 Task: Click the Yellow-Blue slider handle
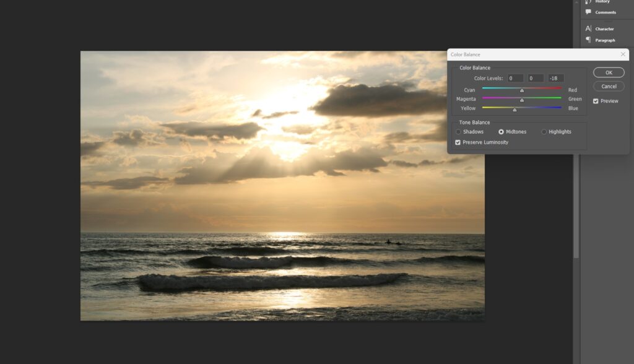[x=515, y=110]
